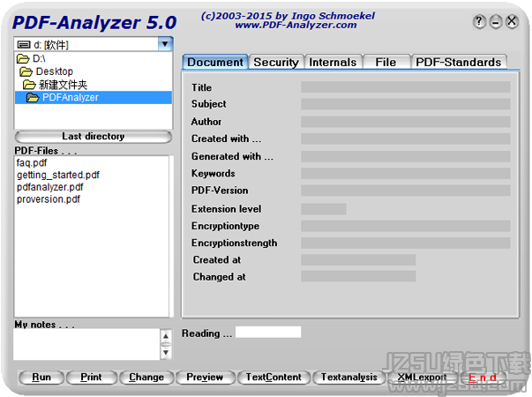Click the Extension level value field
Viewport: 532px width, 397px height.
pyautogui.click(x=324, y=209)
